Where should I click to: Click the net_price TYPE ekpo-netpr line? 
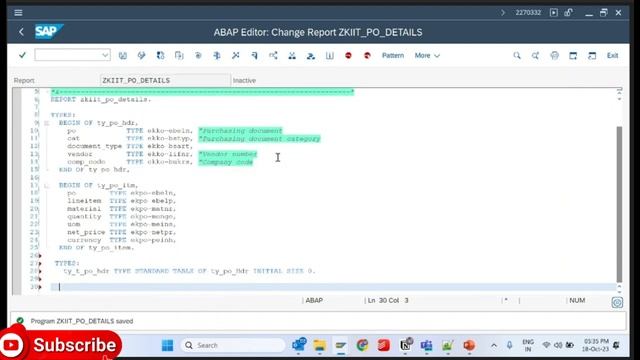click(122, 232)
